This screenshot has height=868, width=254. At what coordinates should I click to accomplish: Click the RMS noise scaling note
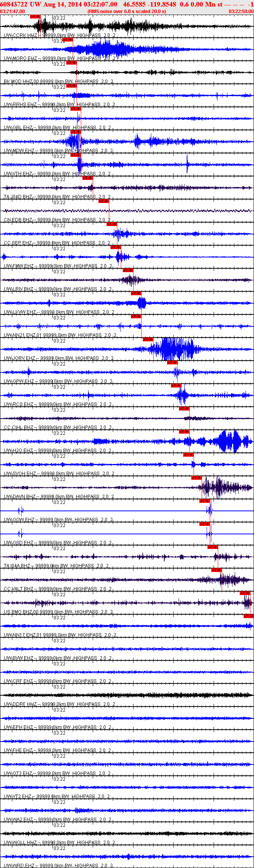coord(127,12)
